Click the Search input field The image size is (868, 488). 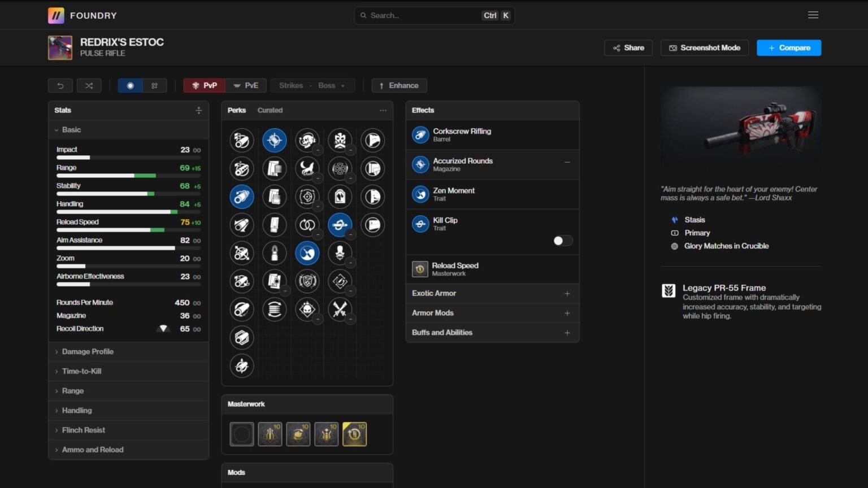[x=424, y=15]
